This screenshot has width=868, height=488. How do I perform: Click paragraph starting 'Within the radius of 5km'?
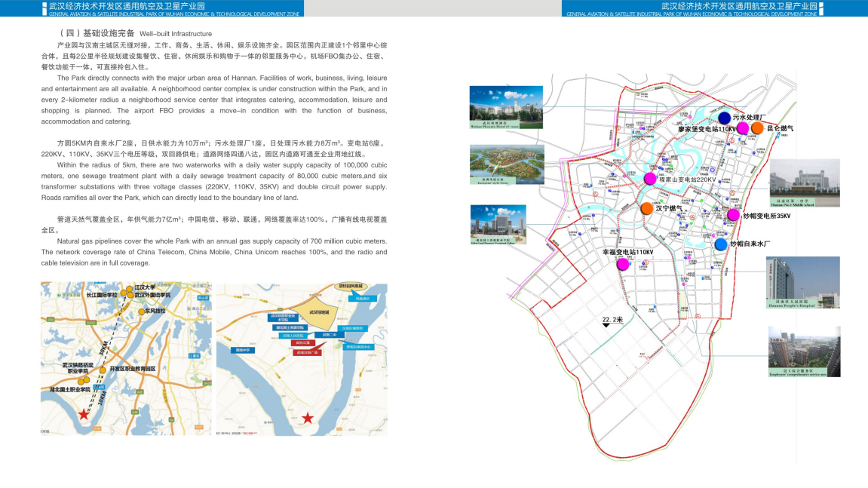tap(213, 181)
